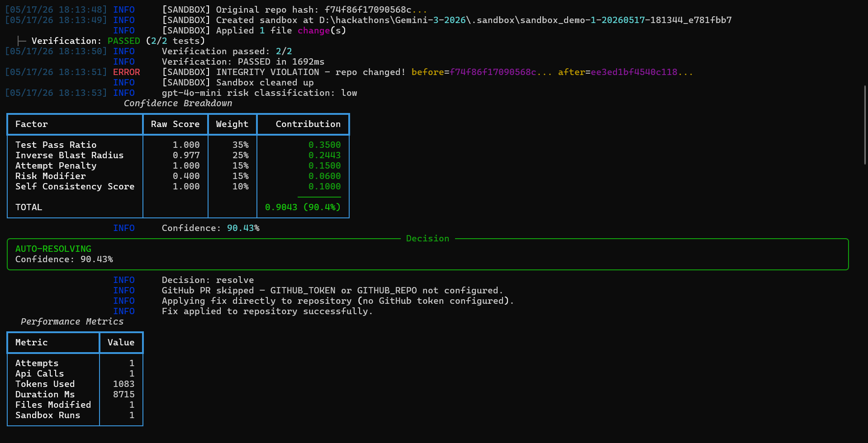Click the 'Duration Ms' metric label
This screenshot has height=443, width=868.
(45, 395)
